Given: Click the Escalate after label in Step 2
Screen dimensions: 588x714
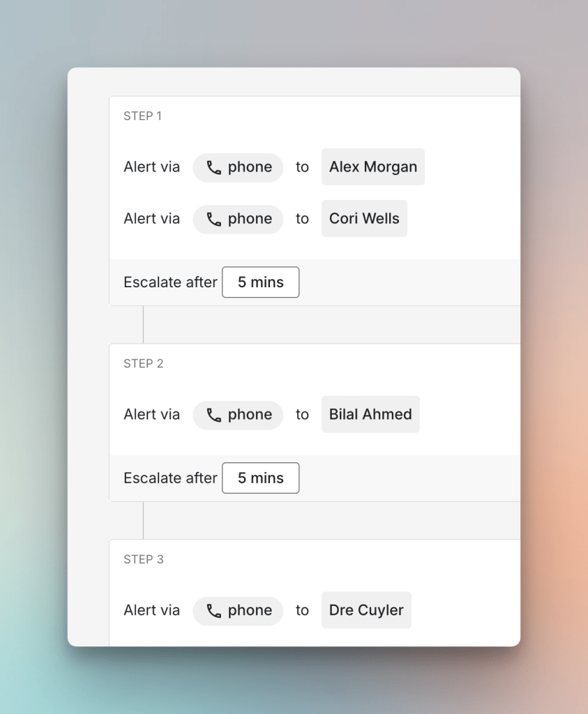Looking at the screenshot, I should point(170,478).
